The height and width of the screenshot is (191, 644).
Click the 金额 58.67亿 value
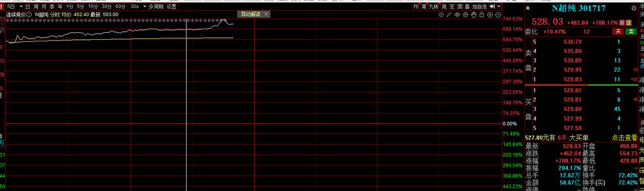[569, 182]
